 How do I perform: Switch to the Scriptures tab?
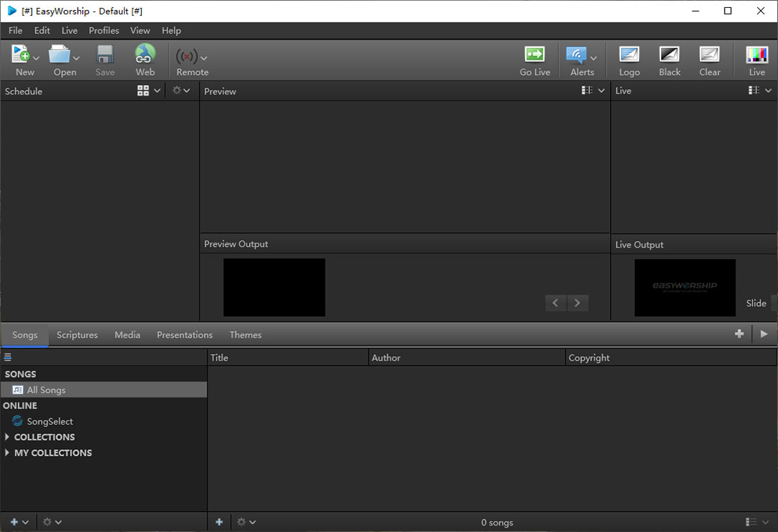77,335
